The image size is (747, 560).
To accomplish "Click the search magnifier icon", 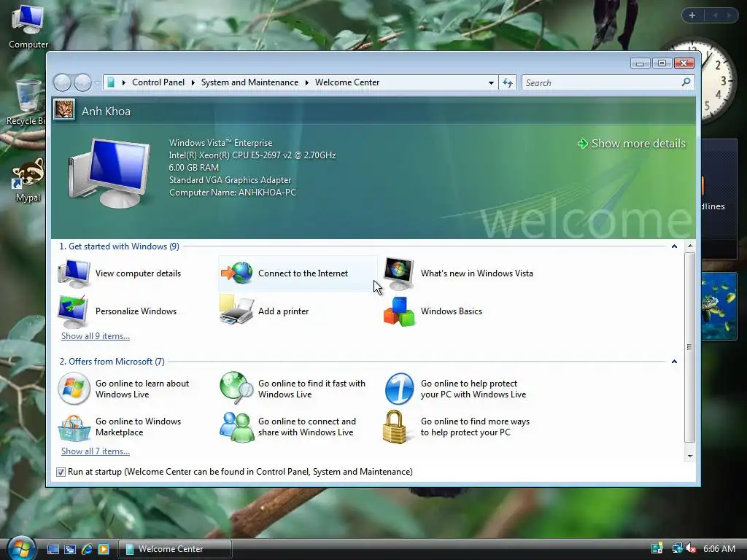I will pos(686,82).
